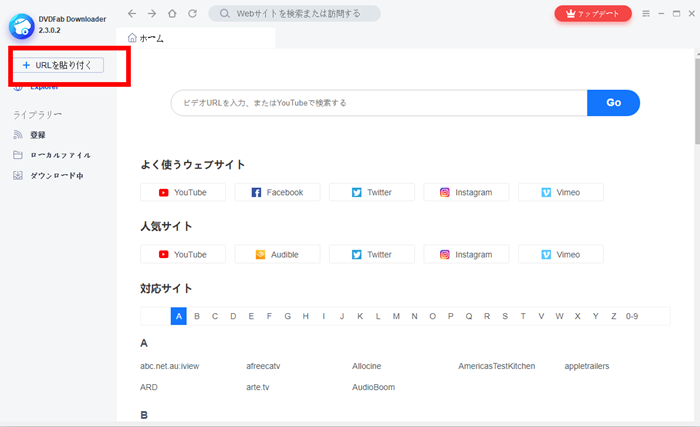Open YouTube under よく使うウェブサイト
This screenshot has width=700, height=427.
183,192
